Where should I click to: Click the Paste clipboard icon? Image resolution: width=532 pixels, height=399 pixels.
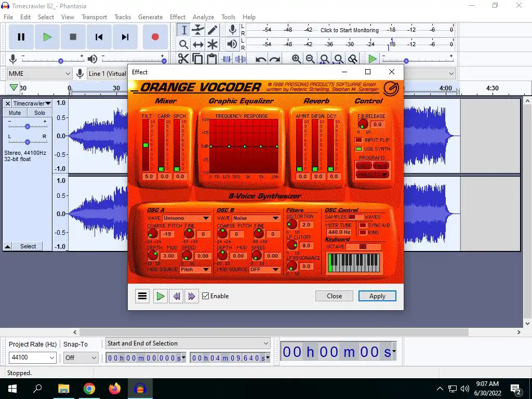(x=212, y=59)
